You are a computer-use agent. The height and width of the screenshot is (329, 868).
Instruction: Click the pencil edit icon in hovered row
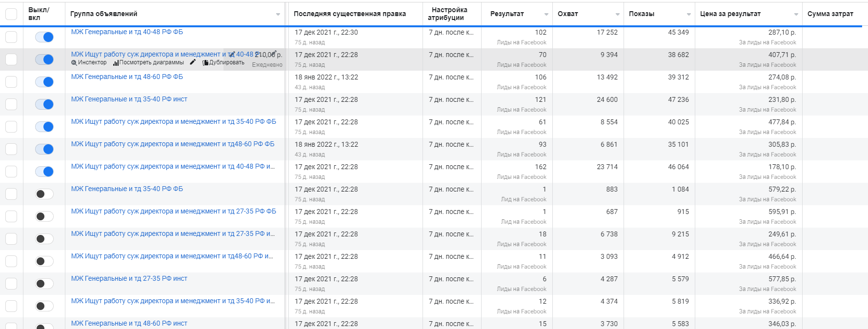(193, 62)
